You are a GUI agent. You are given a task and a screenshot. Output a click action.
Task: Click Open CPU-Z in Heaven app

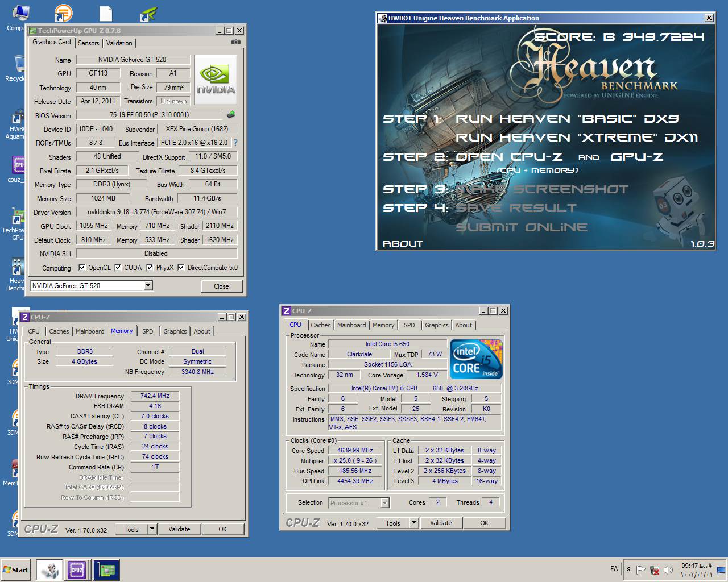tap(509, 157)
